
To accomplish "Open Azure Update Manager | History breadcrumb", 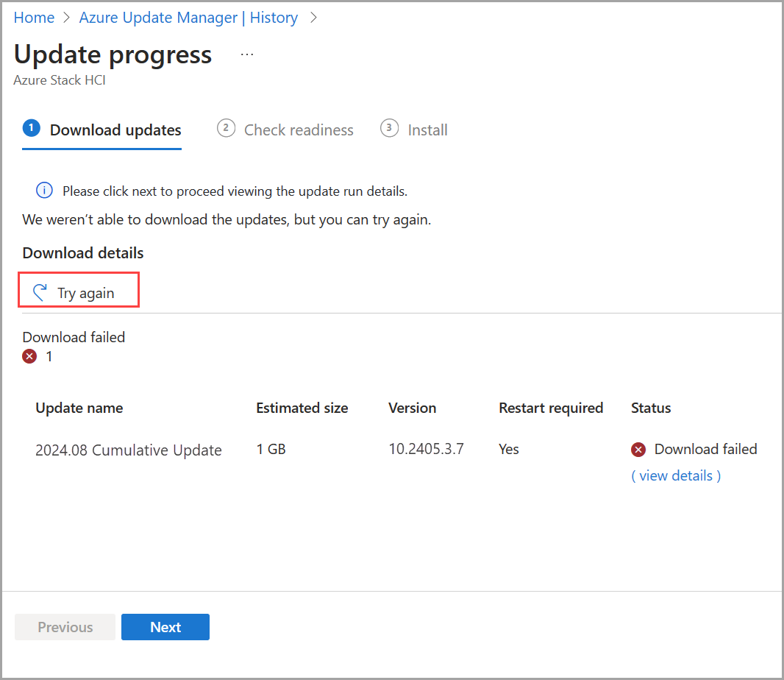I will coord(188,18).
